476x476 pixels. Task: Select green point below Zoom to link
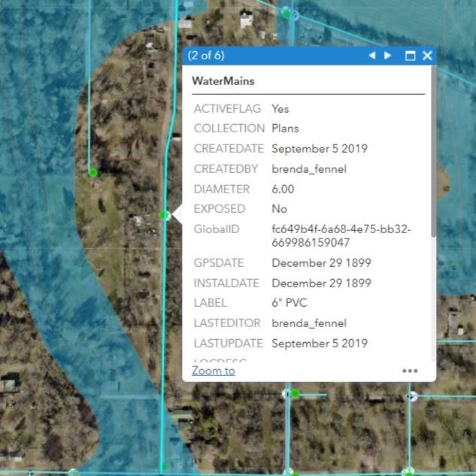tap(295, 393)
